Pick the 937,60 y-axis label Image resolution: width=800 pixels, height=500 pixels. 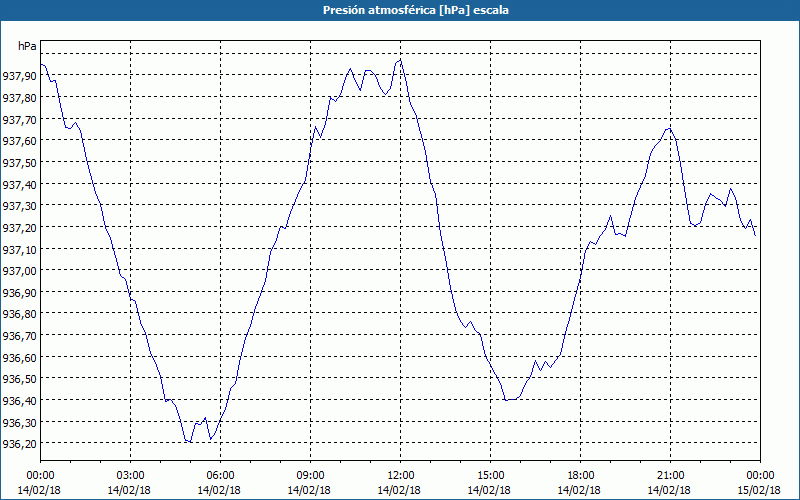[19, 140]
